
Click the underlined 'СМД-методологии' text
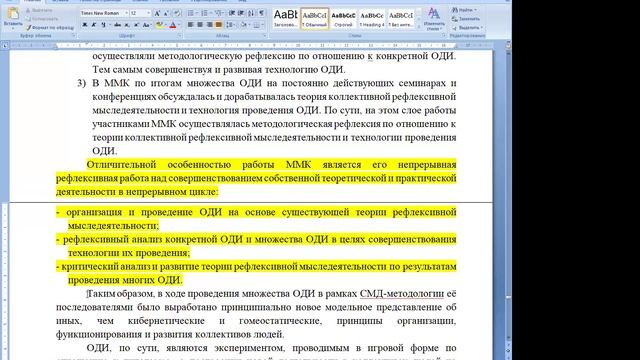402,293
